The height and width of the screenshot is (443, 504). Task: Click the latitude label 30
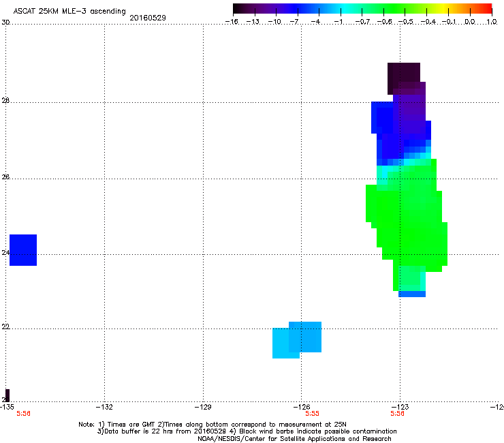(5, 22)
